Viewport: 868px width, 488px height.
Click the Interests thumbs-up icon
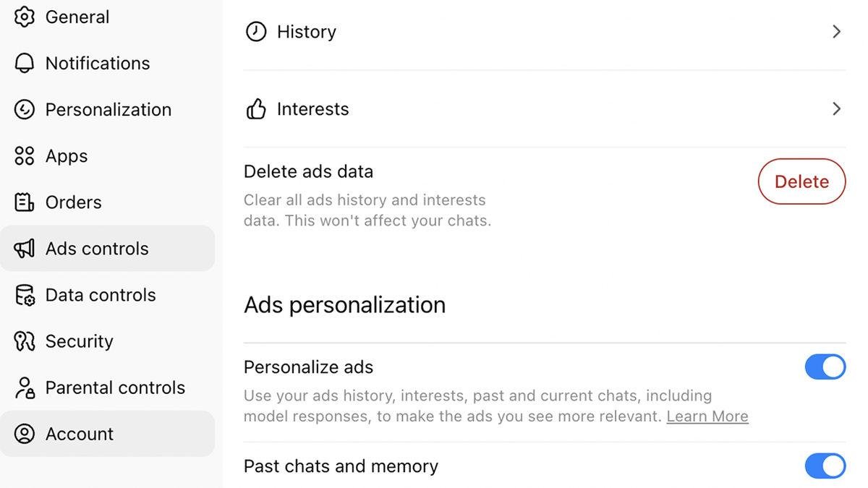pos(256,109)
